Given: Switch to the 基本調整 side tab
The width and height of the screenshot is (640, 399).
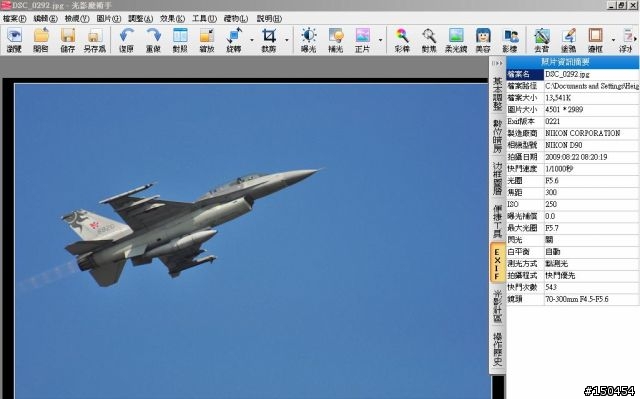Looking at the screenshot, I should [x=497, y=94].
